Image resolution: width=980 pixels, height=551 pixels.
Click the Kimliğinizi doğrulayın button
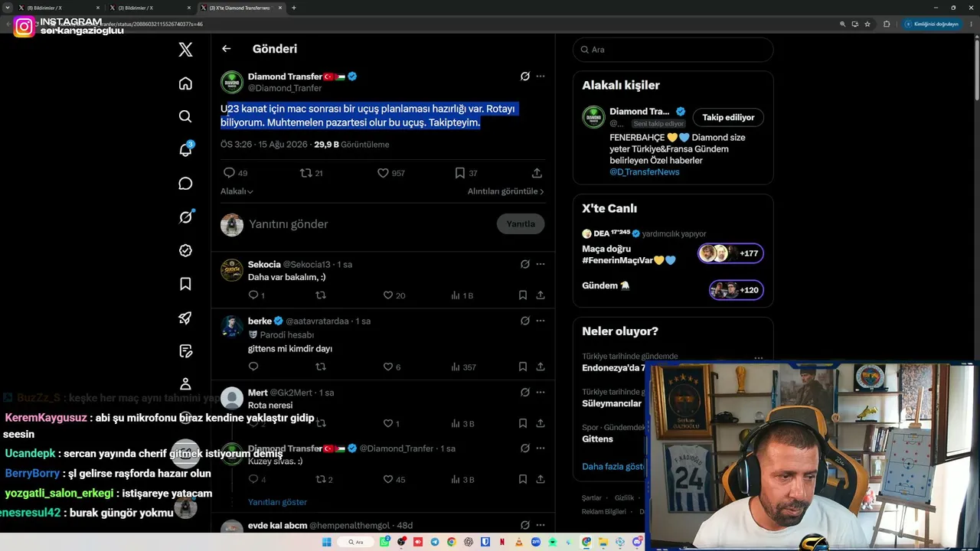(932, 24)
